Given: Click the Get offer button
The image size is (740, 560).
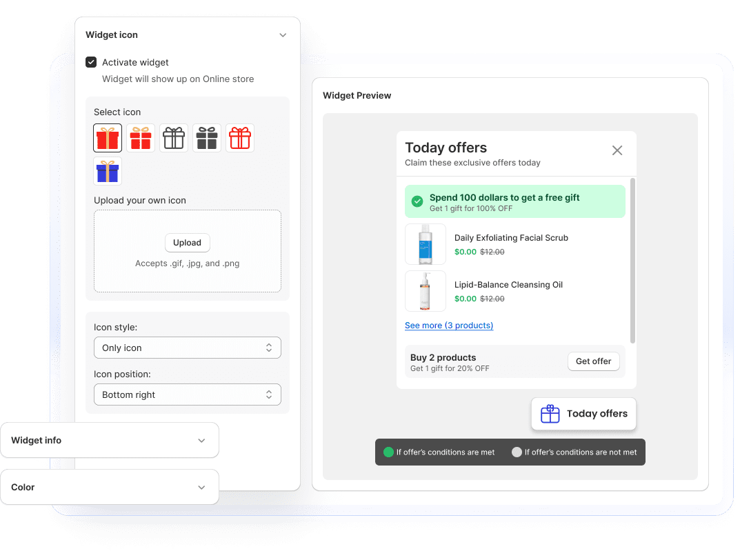Looking at the screenshot, I should tap(593, 361).
